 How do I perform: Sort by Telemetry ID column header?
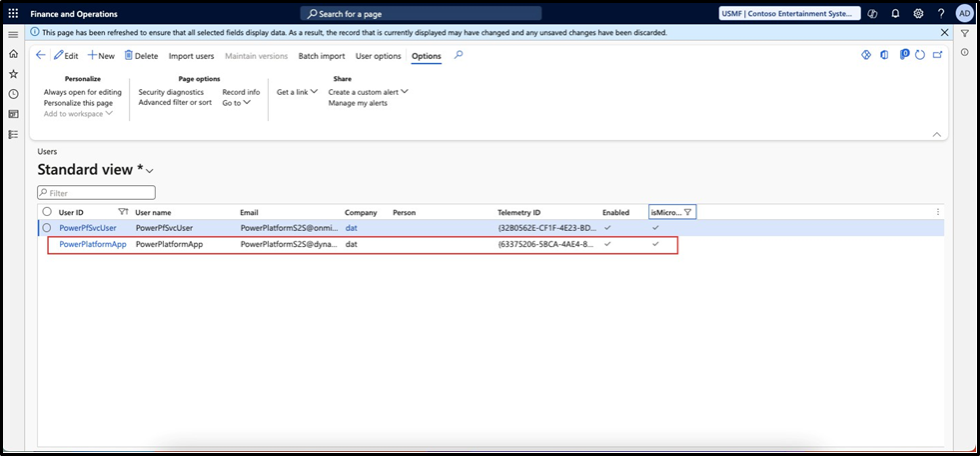518,213
